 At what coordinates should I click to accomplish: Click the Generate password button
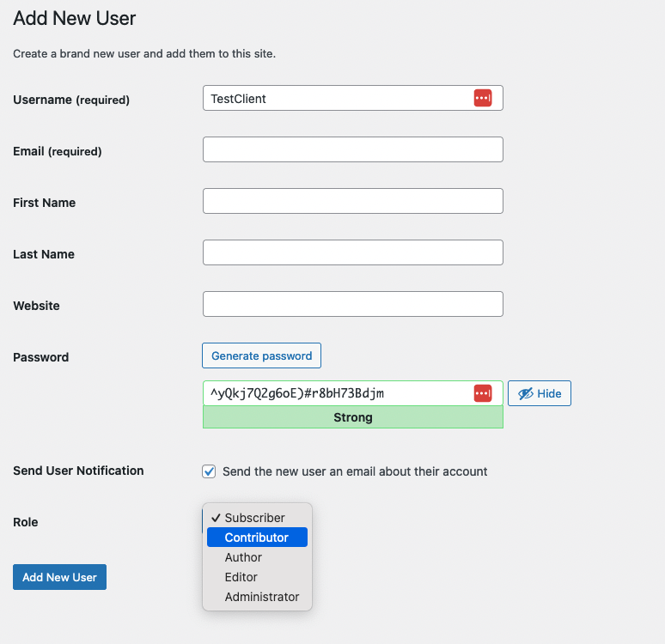(x=262, y=355)
